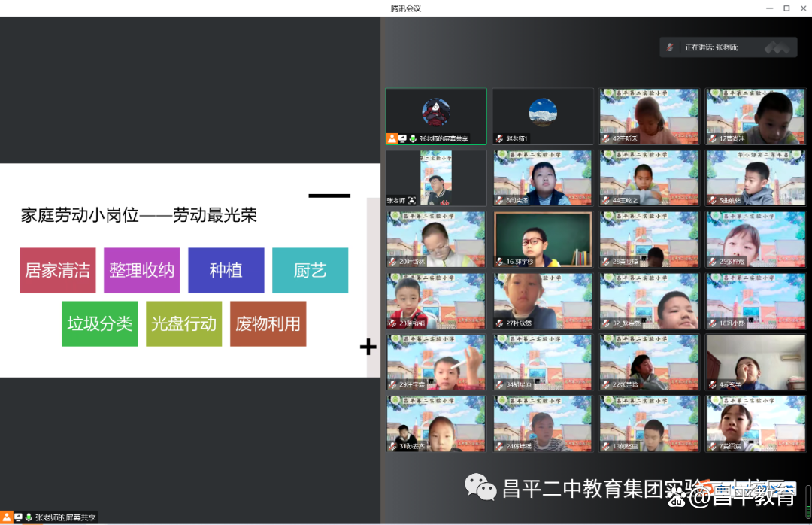Select the 光盘行动 box on the slide

pos(184,324)
